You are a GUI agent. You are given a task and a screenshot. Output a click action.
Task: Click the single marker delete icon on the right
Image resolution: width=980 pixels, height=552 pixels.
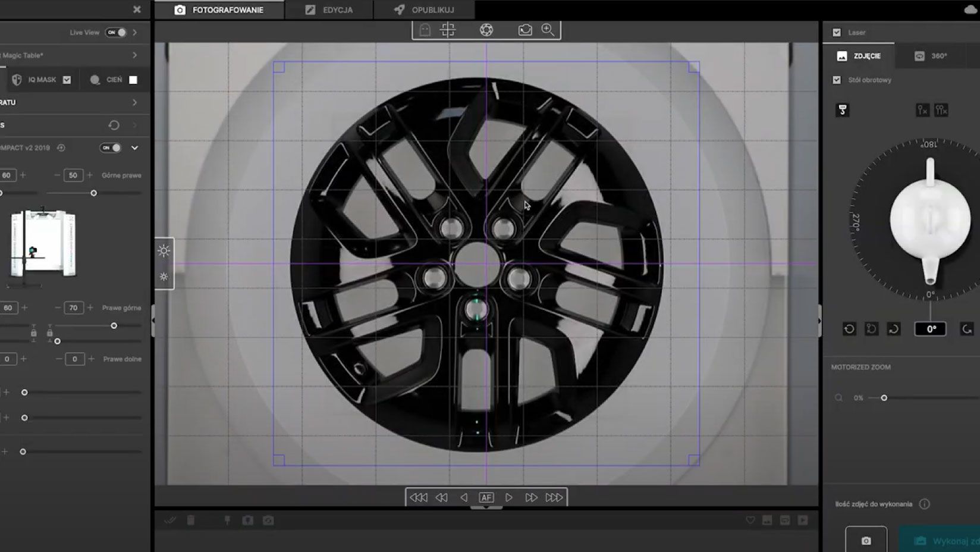pos(922,110)
